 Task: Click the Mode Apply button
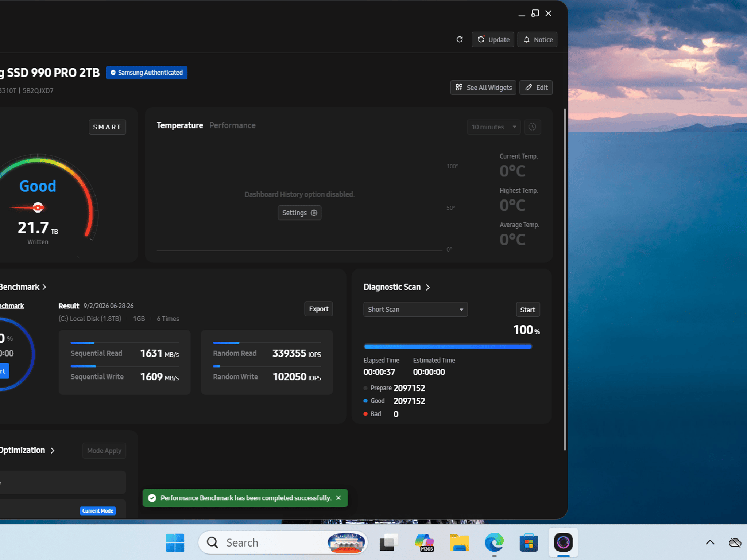click(x=104, y=451)
